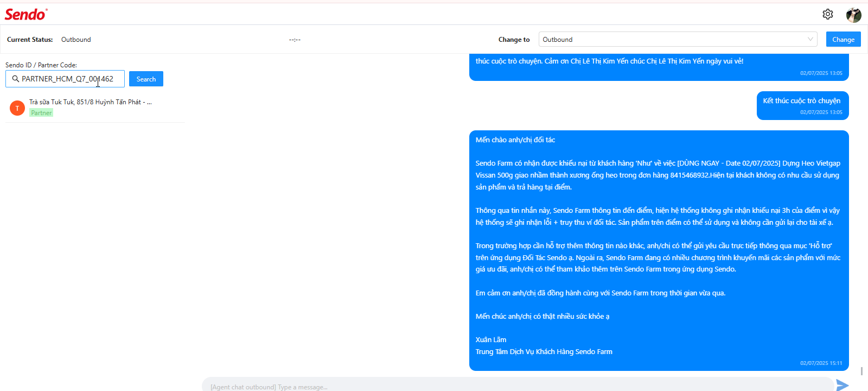
Task: Click the 'Kết thúc cuộc trò chuyện' message bubble
Action: click(802, 105)
